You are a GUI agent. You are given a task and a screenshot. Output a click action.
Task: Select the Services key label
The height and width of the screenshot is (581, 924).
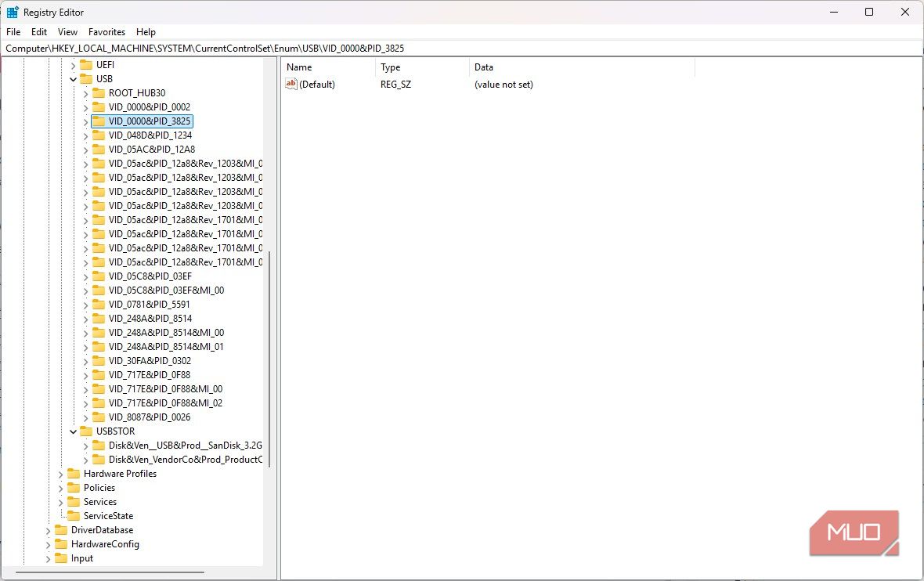point(100,502)
